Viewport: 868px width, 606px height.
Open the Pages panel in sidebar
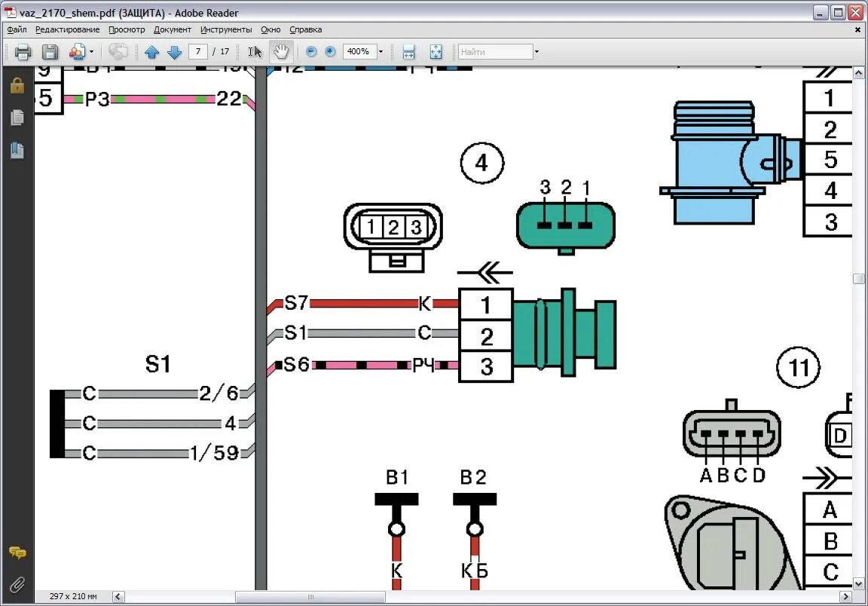17,118
